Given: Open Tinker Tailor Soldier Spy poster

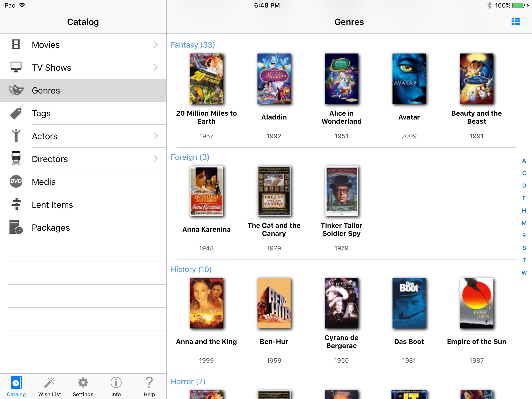Looking at the screenshot, I should coord(342,191).
